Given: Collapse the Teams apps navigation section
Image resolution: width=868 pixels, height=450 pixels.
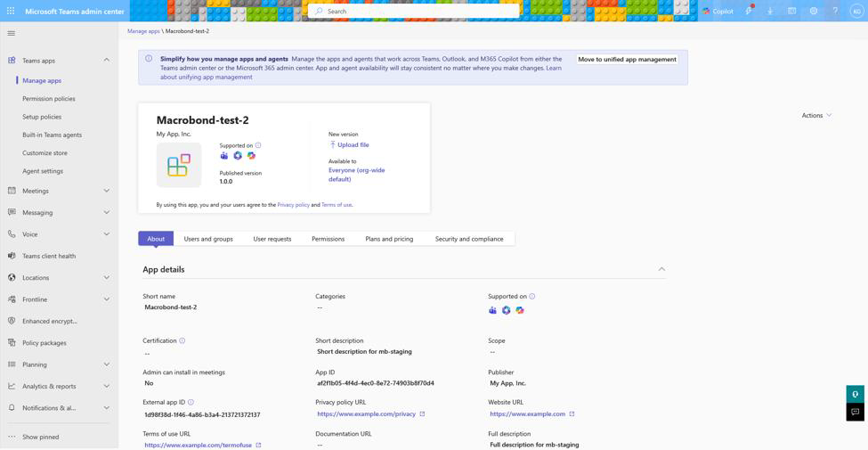Looking at the screenshot, I should coord(107,61).
